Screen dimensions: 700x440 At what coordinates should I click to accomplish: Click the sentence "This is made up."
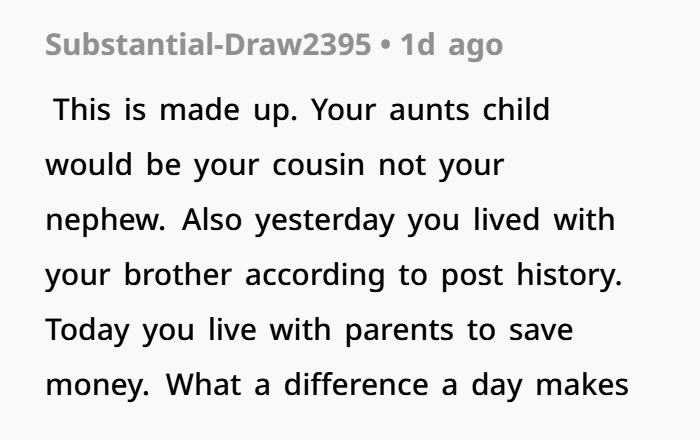click(x=174, y=109)
